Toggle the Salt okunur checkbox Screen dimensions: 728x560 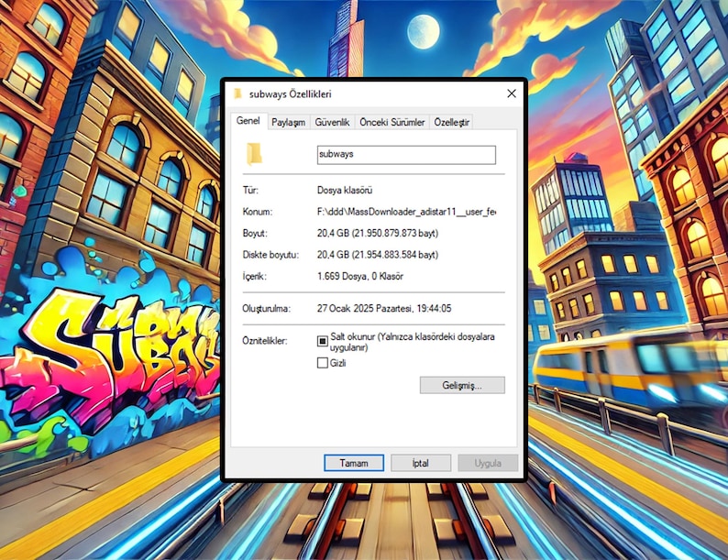322,341
